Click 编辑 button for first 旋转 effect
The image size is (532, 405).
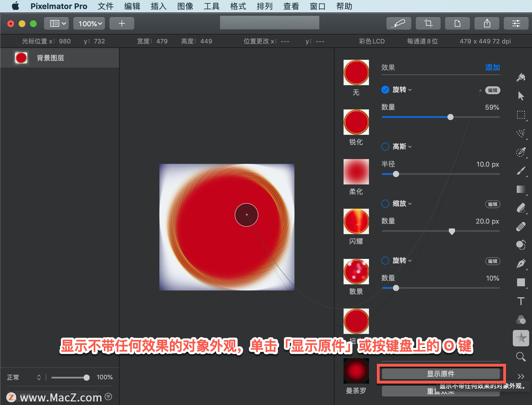point(493,90)
